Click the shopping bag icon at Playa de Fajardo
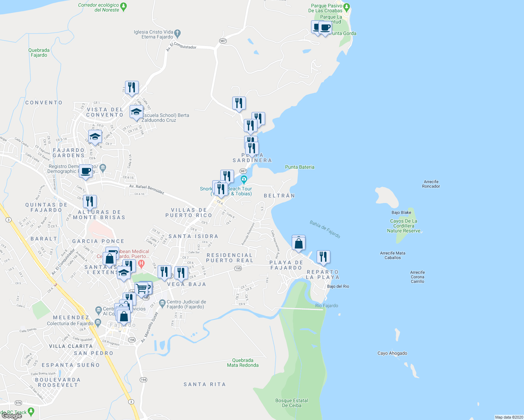Screen dimensions: 524x420 click(x=298, y=242)
